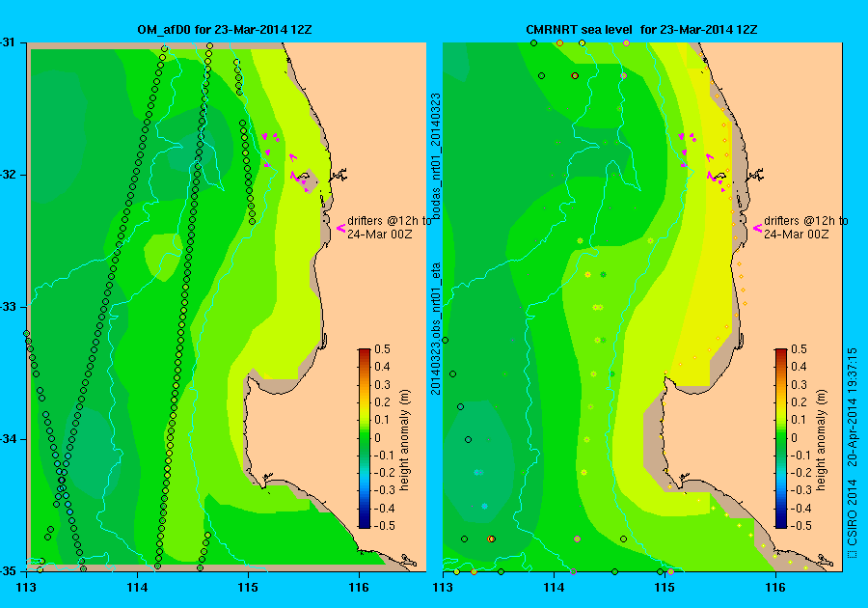
Task: Click longitude label "113" under right map
Action: [443, 588]
